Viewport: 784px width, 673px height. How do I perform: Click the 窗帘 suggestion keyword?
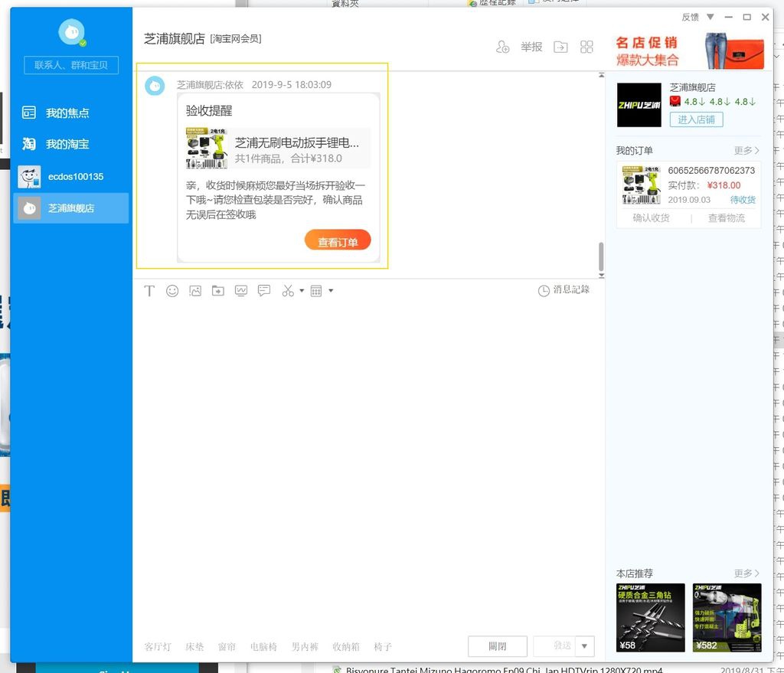(227, 646)
